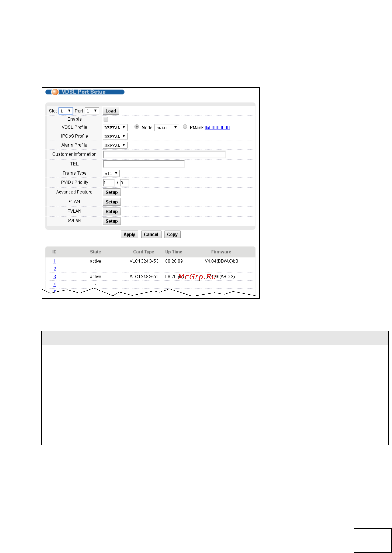Open Advanced Feature Setup
392x553 pixels.
click(x=112, y=192)
